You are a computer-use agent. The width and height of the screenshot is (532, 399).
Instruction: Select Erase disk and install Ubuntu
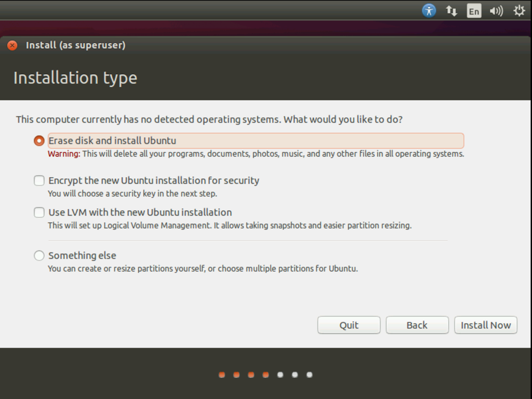[39, 140]
